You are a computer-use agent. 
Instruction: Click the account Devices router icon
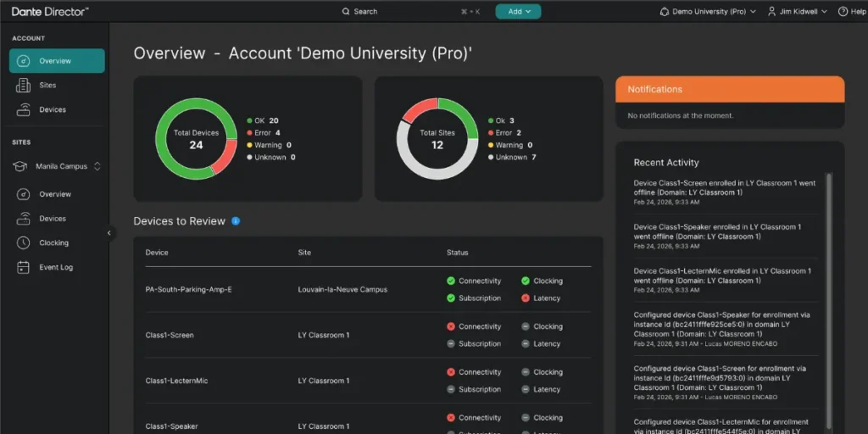(24, 110)
